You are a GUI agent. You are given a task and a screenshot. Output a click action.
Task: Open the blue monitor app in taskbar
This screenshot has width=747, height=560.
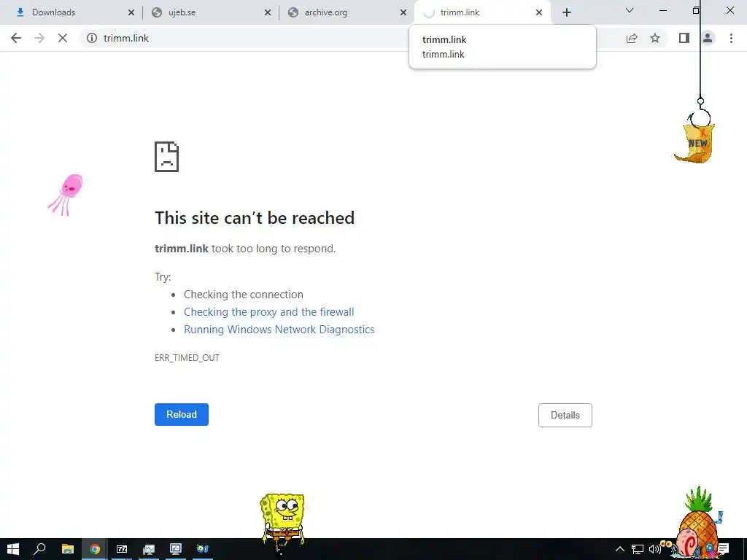tap(176, 549)
